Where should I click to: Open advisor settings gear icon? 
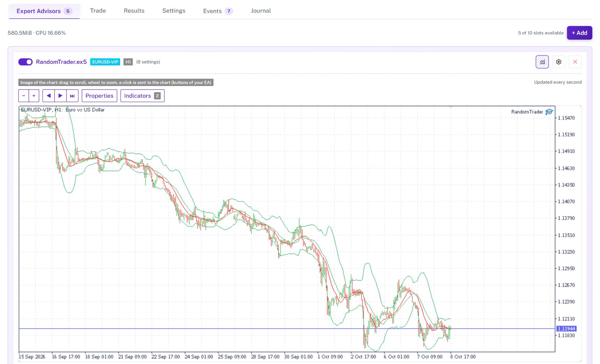tap(559, 62)
